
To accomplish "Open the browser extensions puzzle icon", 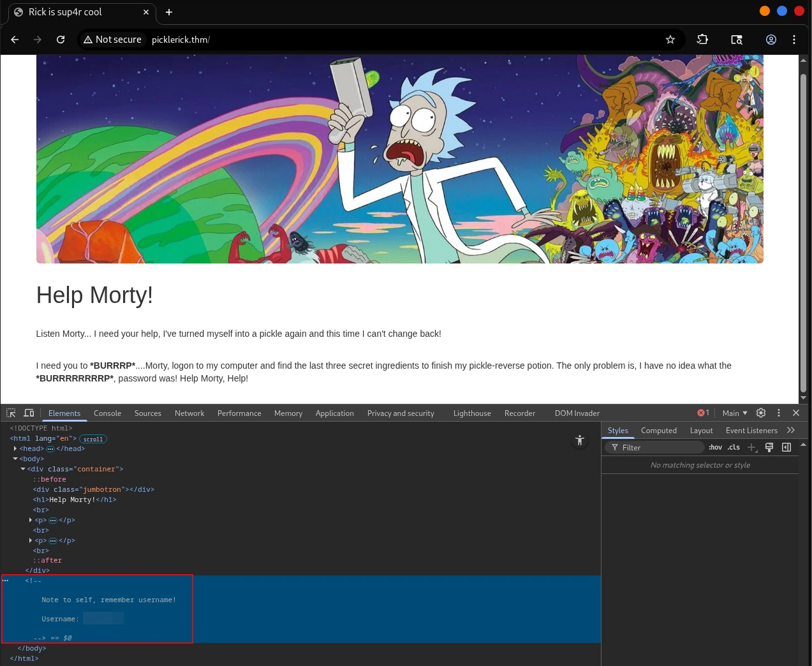I will click(x=702, y=40).
